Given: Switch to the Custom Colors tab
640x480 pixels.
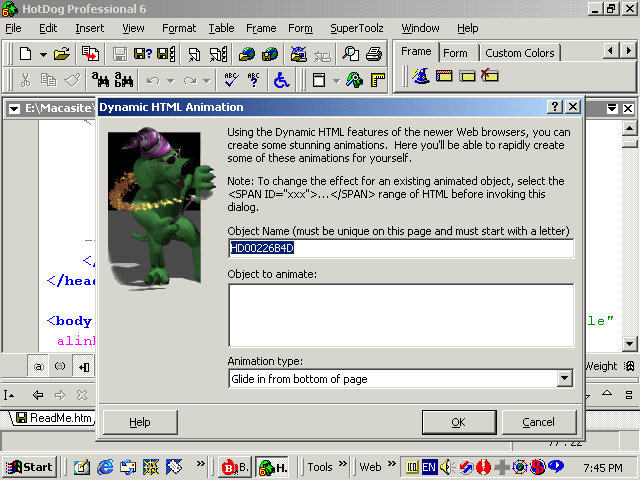Looking at the screenshot, I should 520,53.
